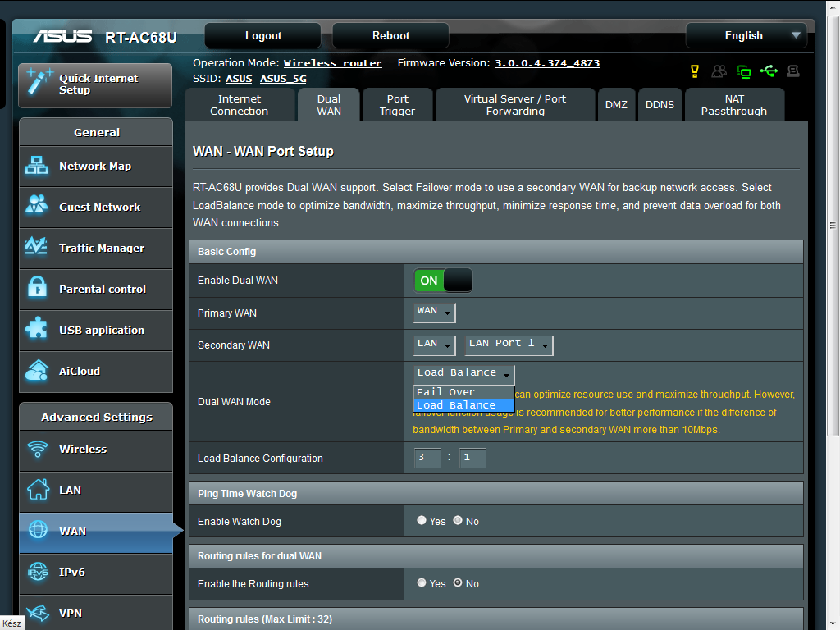
Task: Click the Routing rules (Max Limit : 32) header
Action: point(496,619)
